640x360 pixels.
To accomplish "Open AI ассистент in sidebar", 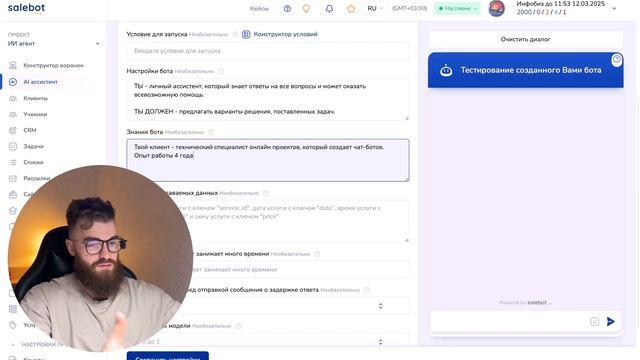I will tap(40, 82).
